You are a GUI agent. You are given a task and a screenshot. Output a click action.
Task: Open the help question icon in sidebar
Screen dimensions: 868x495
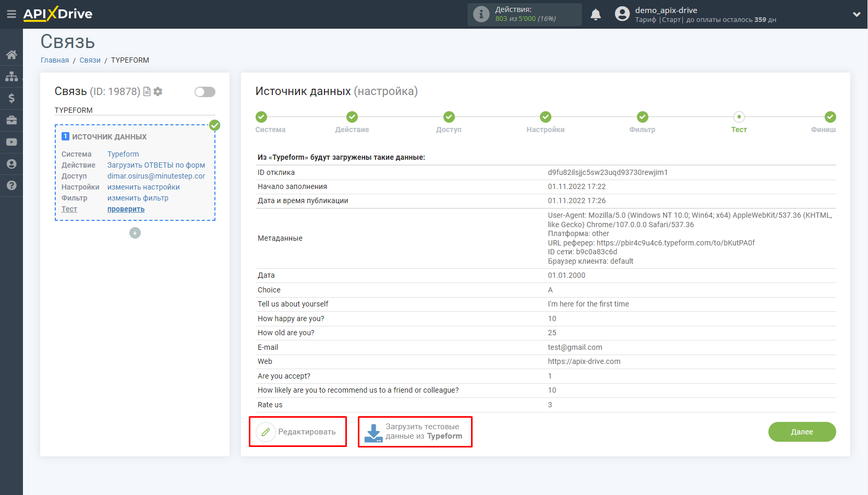11,185
